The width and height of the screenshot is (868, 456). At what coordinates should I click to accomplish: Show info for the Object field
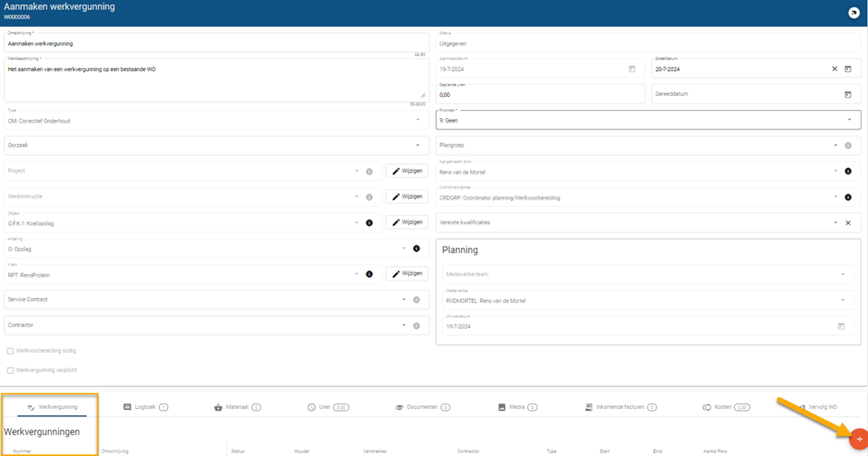(x=369, y=222)
